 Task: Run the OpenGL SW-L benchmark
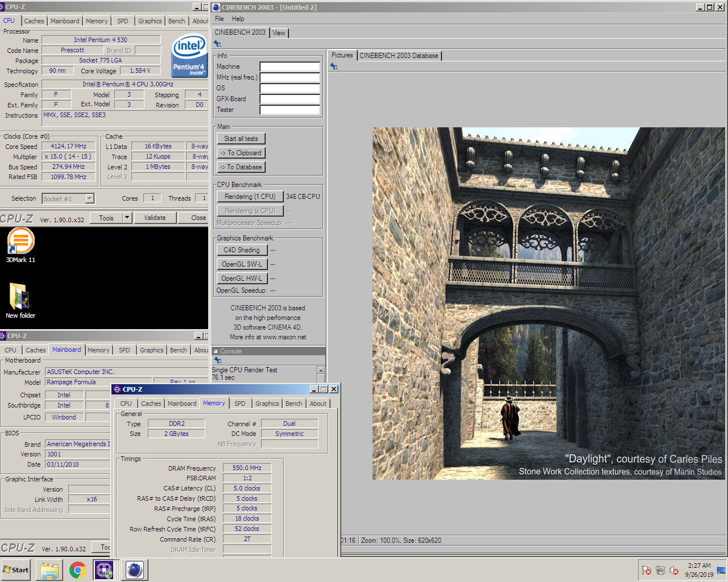[242, 264]
